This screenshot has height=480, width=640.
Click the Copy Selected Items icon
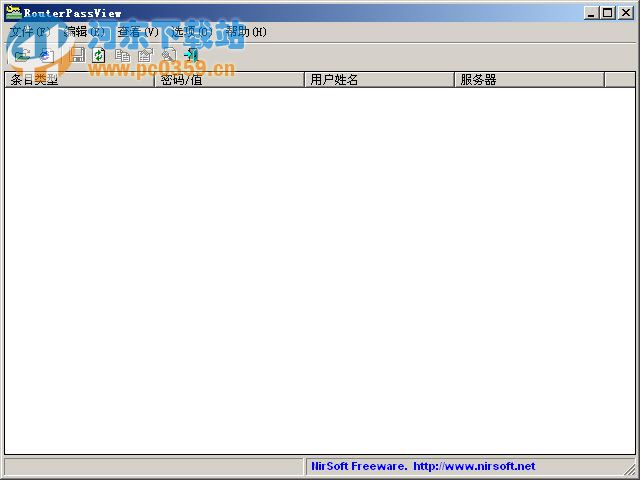(122, 55)
